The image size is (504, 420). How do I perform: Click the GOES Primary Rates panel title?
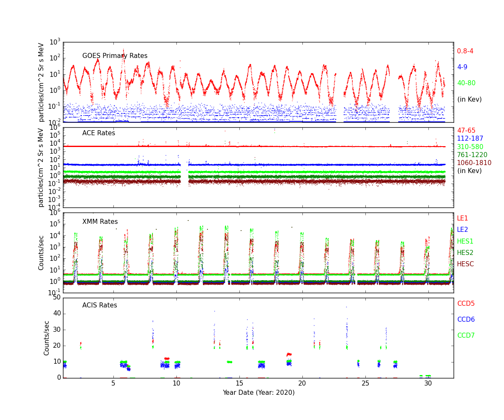pyautogui.click(x=115, y=56)
